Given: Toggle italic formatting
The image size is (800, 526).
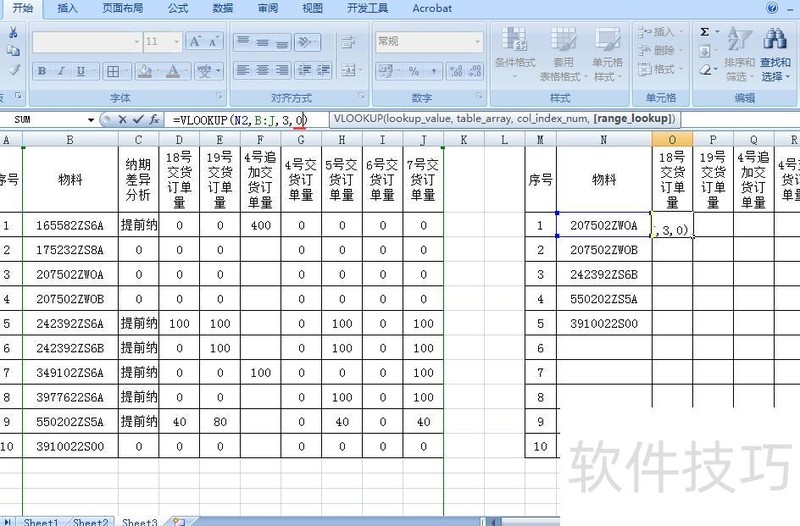Looking at the screenshot, I should pos(61,71).
